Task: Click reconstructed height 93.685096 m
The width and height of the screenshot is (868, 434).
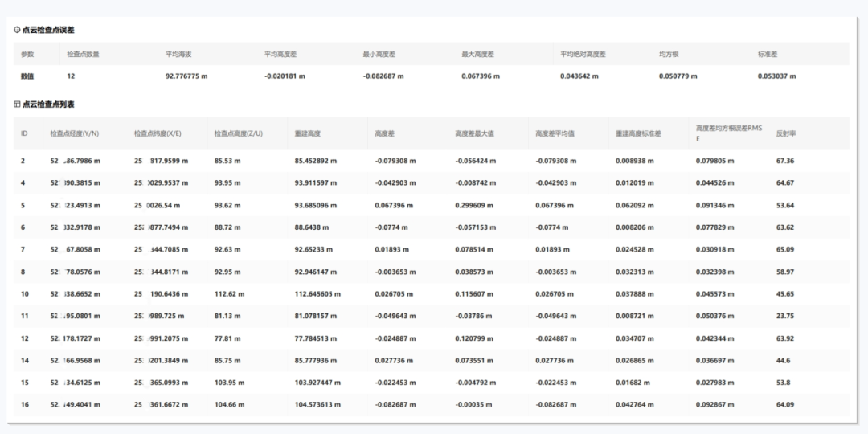Action: click(316, 206)
